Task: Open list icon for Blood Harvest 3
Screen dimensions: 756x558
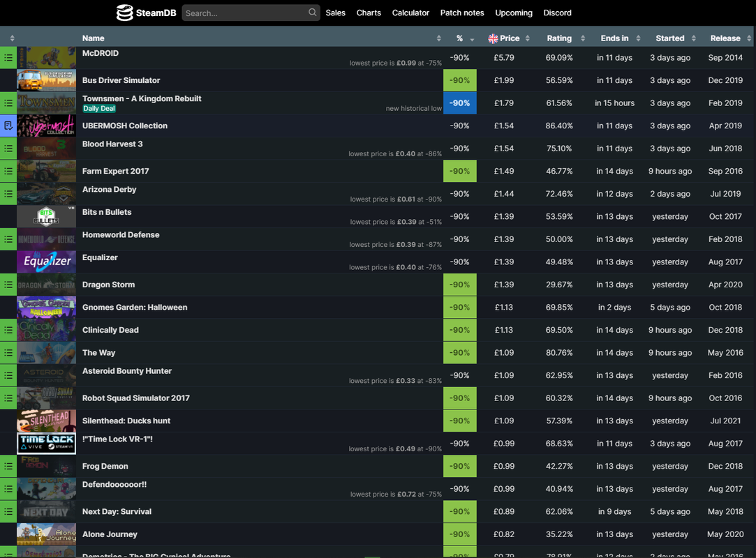Action: coord(8,149)
